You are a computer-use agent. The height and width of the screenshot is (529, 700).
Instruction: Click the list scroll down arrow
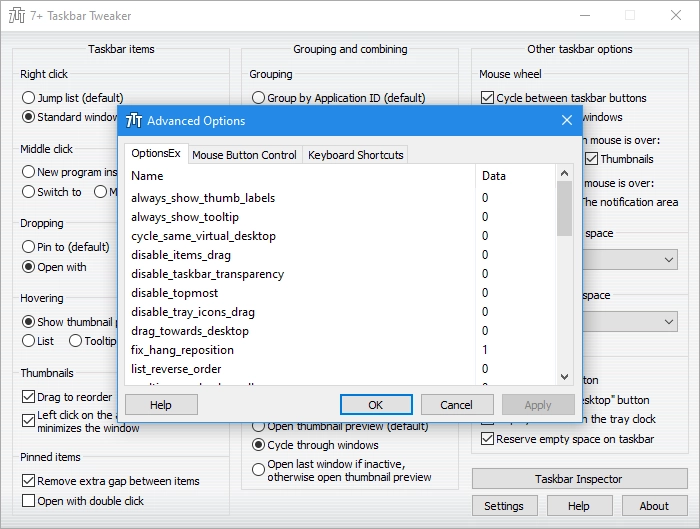coord(564,376)
